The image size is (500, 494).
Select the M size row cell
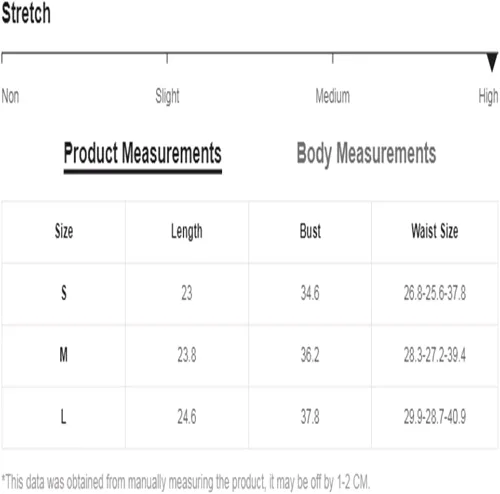pyautogui.click(x=64, y=355)
